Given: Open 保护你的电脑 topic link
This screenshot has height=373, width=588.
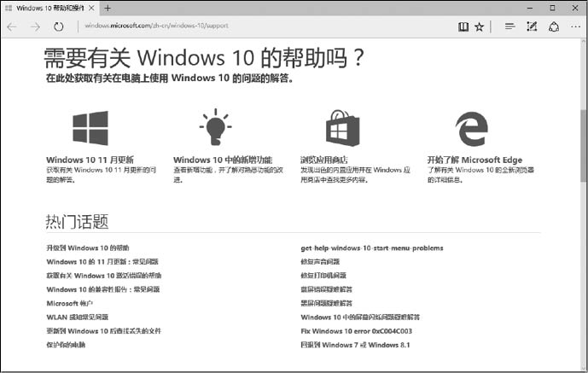Looking at the screenshot, I should [66, 345].
